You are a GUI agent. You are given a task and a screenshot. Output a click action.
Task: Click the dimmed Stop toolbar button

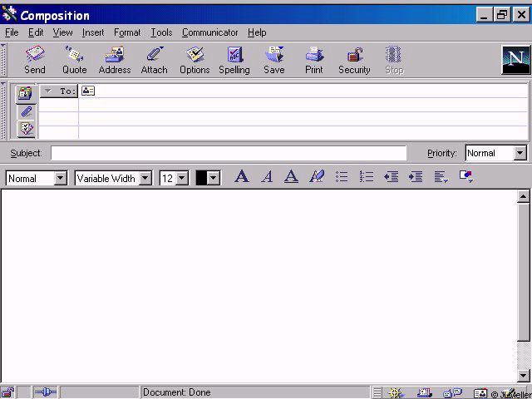coord(394,61)
